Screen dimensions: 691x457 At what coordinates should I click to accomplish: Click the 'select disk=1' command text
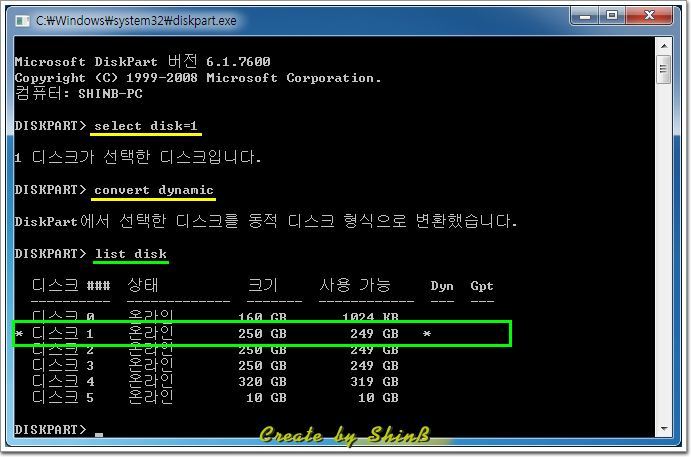coord(145,126)
